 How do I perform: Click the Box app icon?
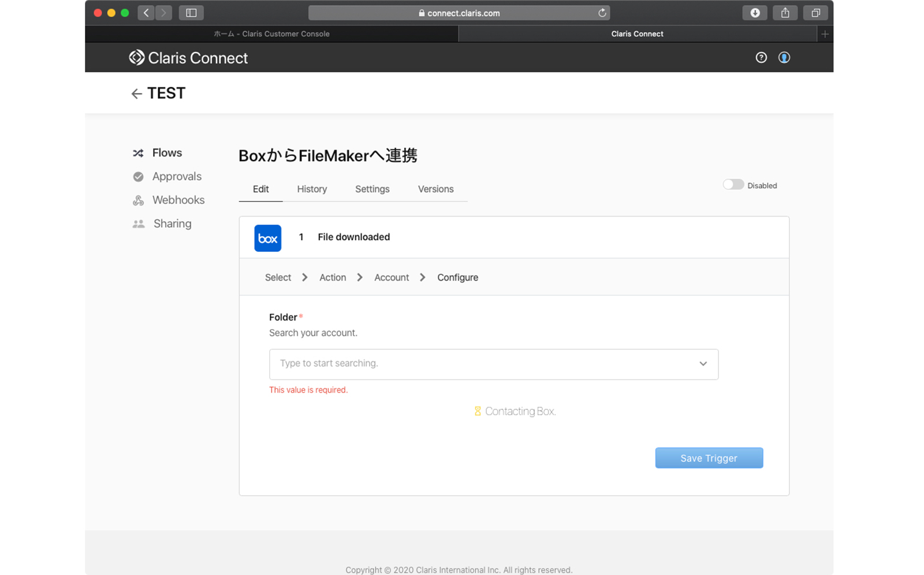click(x=267, y=238)
